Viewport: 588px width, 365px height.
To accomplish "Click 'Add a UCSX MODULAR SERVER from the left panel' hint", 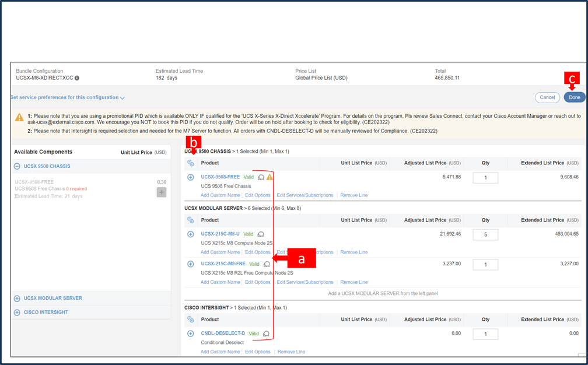I will point(383,293).
